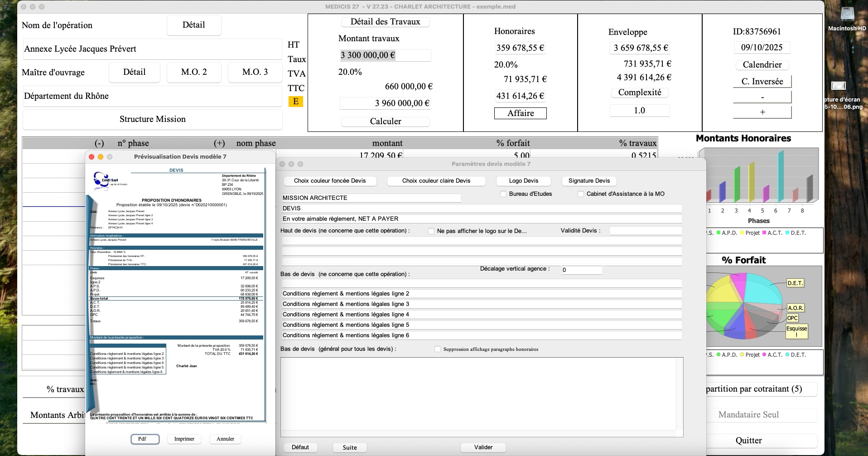The height and width of the screenshot is (456, 868).
Task: Open Détail des Travaux
Action: pos(385,22)
